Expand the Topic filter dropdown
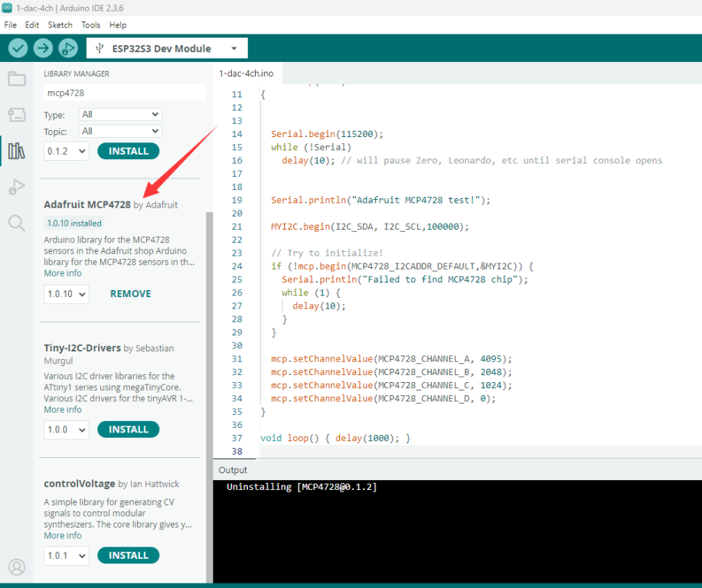This screenshot has width=702, height=588. pos(120,132)
